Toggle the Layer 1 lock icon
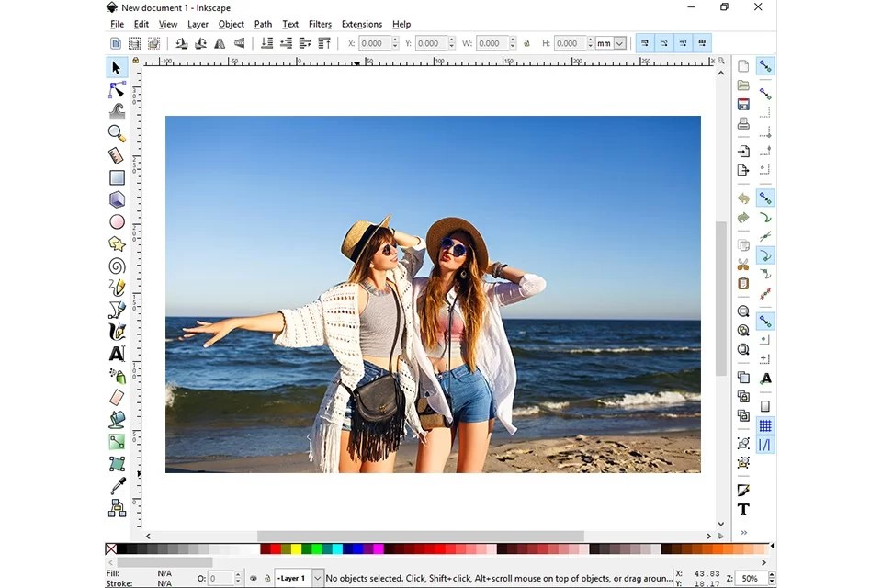Image resolution: width=882 pixels, height=588 pixels. tap(267, 579)
